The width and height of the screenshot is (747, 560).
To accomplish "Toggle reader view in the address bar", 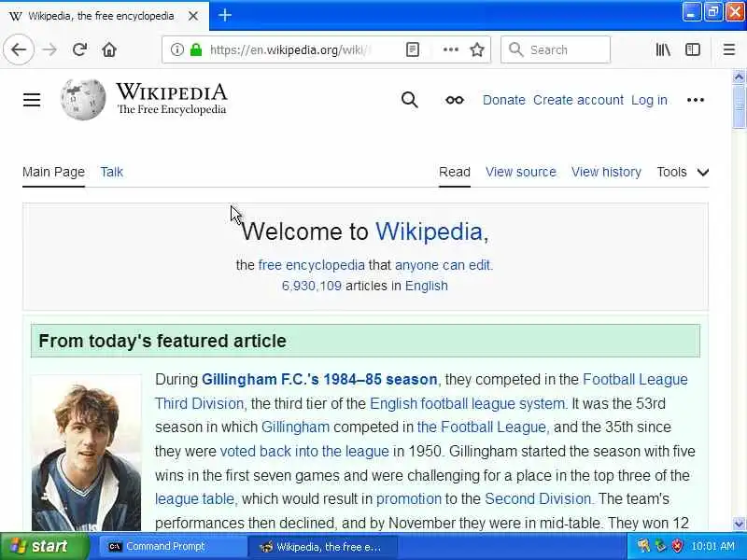I will [413, 49].
